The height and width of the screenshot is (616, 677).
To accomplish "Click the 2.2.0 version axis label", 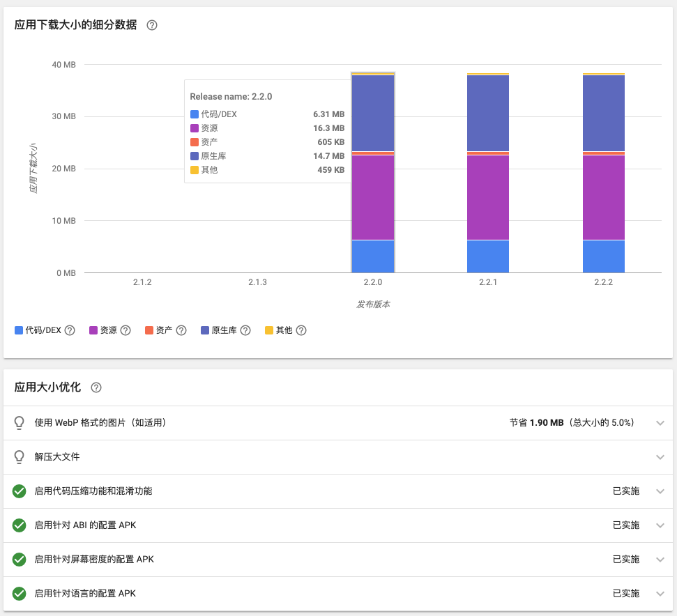I will pyautogui.click(x=372, y=282).
